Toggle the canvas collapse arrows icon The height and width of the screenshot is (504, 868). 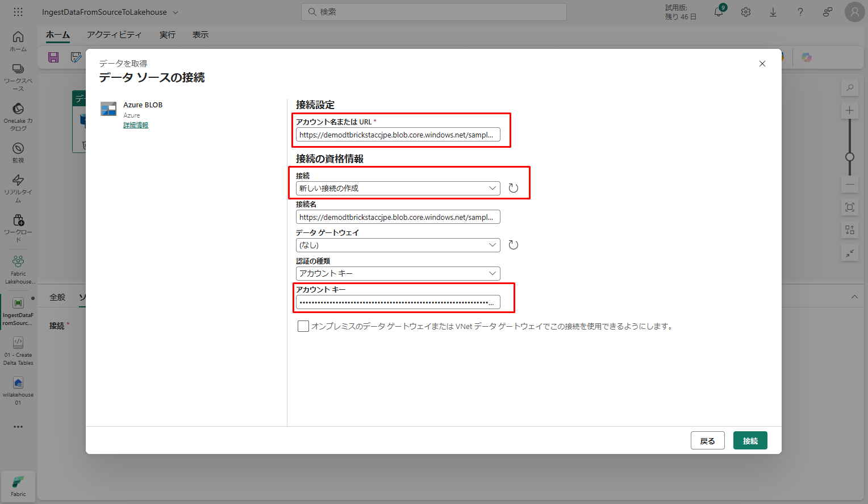(850, 253)
